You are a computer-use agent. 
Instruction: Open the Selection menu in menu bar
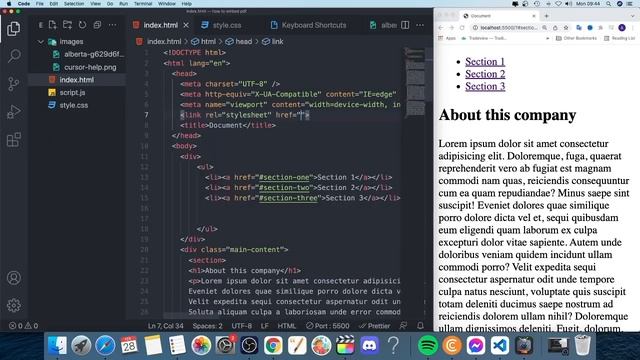(74, 4)
